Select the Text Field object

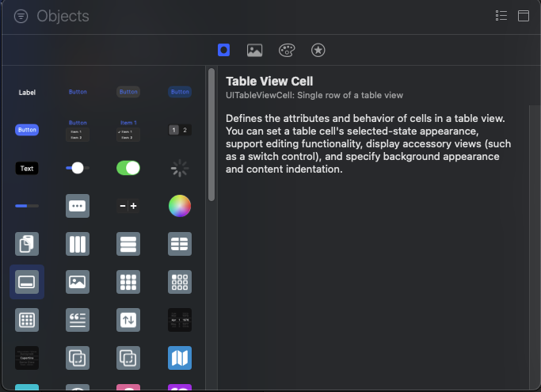pos(27,169)
